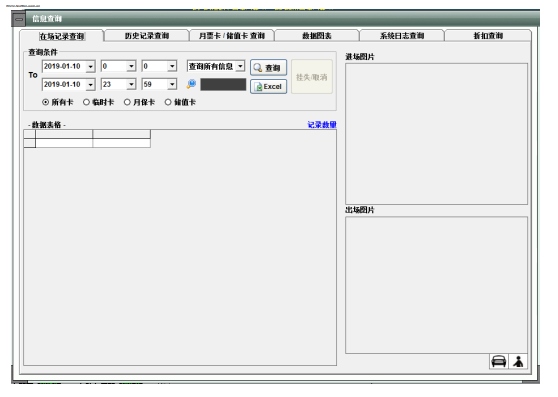The width and height of the screenshot is (558, 397).
Task: Expand the start minute dropdown showing 0
Action: (x=172, y=67)
